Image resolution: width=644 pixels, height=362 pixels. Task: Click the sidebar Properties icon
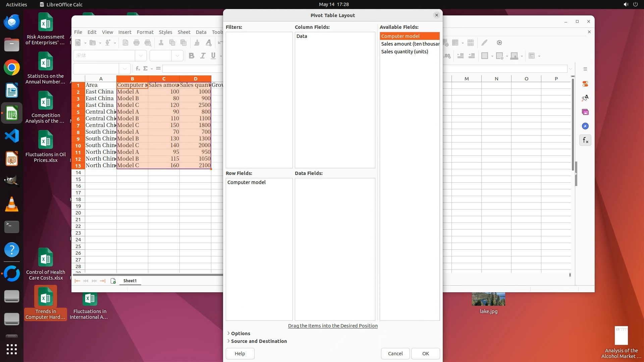click(585, 84)
